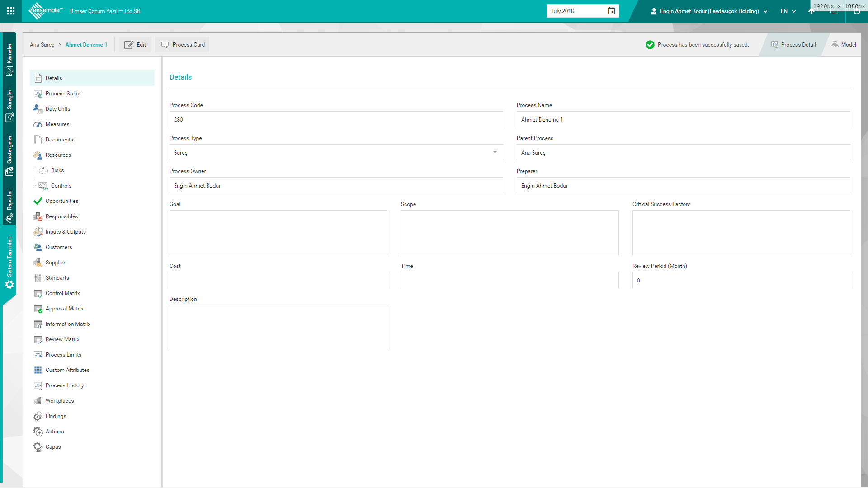Click the Measures gauge icon

click(38, 124)
